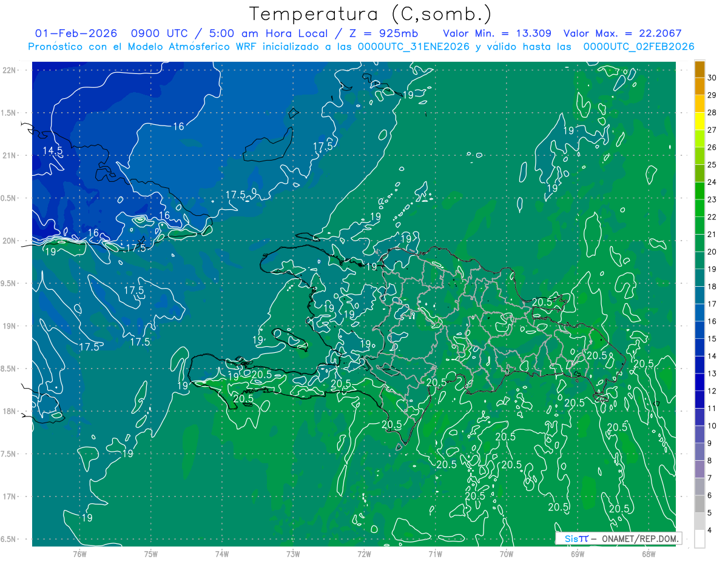Click the green legend swatch between 22 and 23
This screenshot has height=562, width=728.
tap(700, 209)
